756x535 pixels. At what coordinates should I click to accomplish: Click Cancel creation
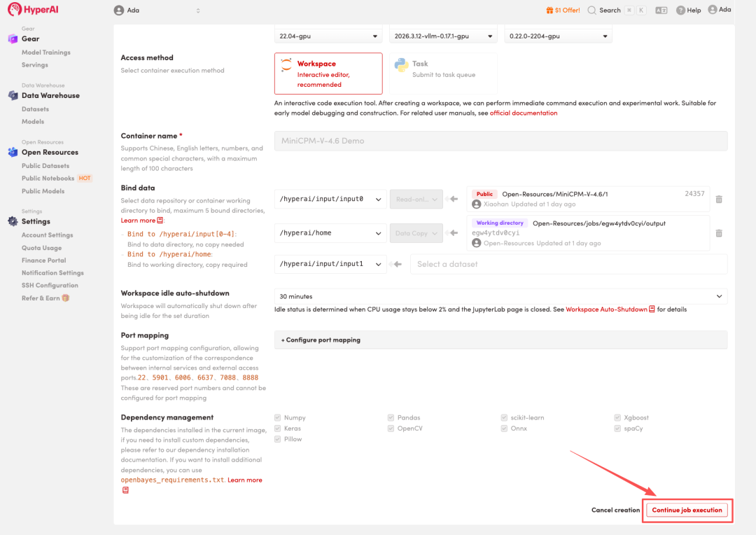(x=616, y=510)
